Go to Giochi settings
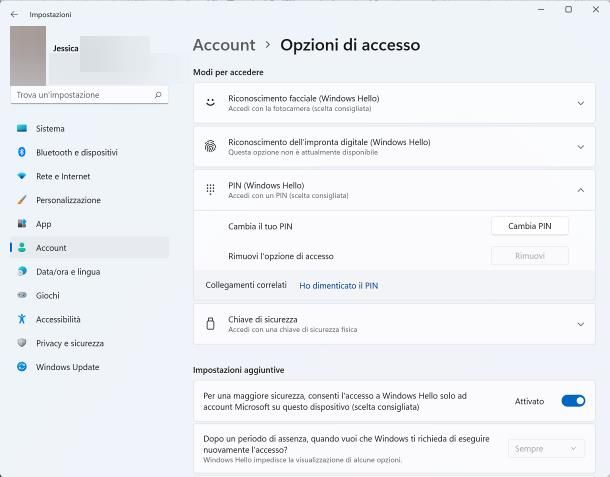This screenshot has width=610, height=477. (x=90, y=295)
